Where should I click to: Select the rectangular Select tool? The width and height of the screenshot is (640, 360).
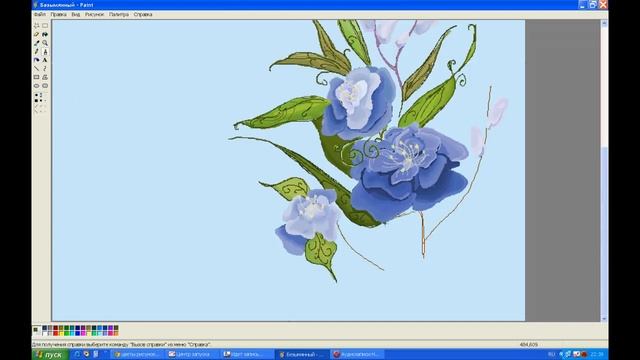pyautogui.click(x=45, y=25)
